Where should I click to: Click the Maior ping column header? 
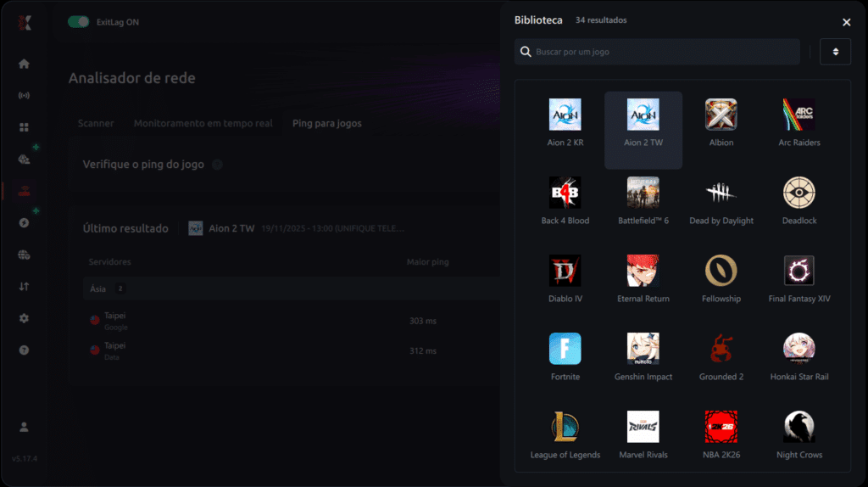tap(428, 261)
